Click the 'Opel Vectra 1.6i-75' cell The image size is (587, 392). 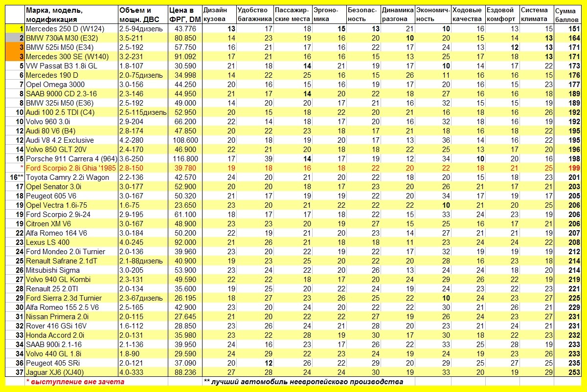point(71,205)
